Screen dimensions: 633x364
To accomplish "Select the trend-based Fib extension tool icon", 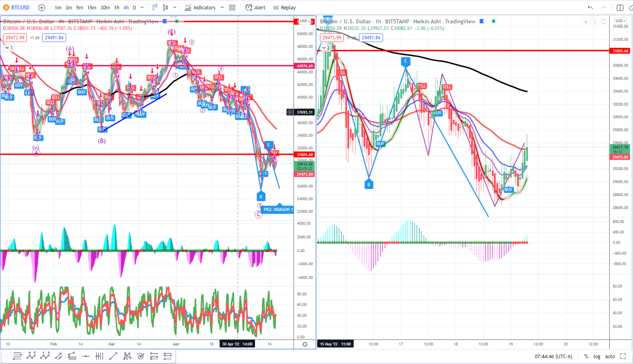I will coord(154,356).
